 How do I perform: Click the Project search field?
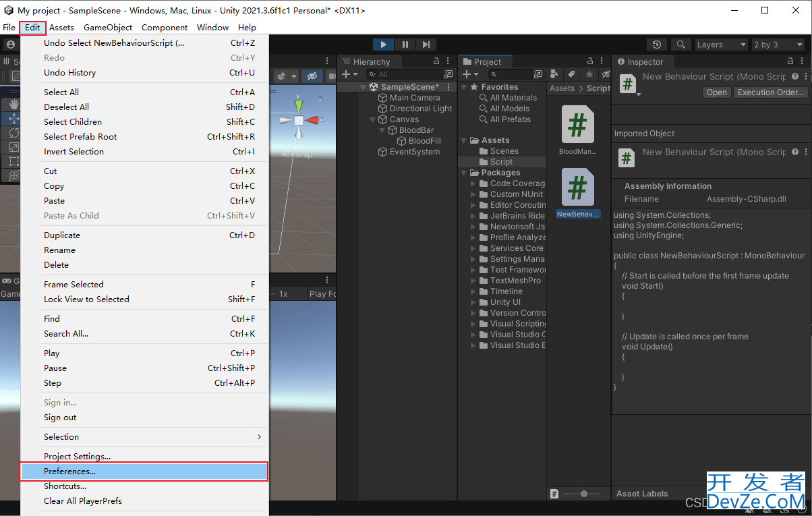[511, 74]
